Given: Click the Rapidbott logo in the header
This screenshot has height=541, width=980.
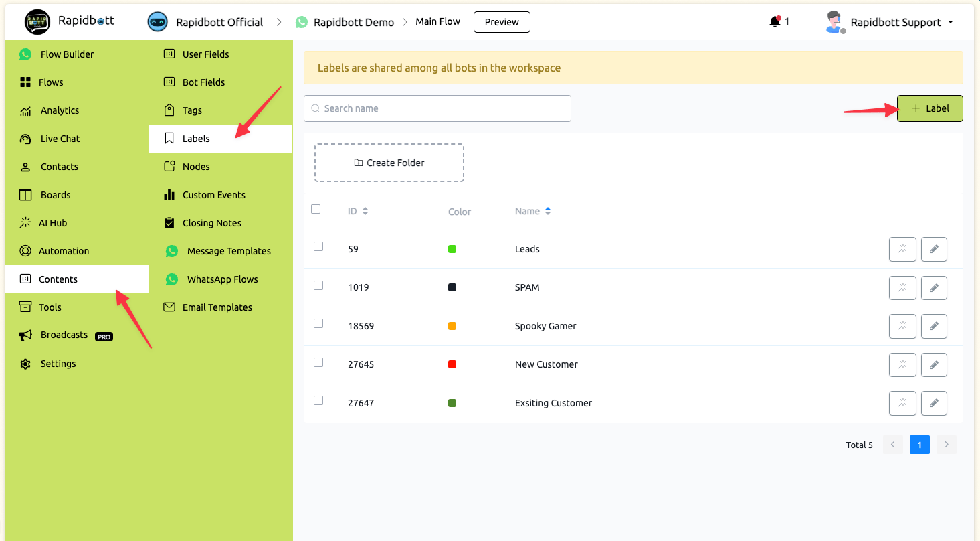Looking at the screenshot, I should [x=37, y=21].
